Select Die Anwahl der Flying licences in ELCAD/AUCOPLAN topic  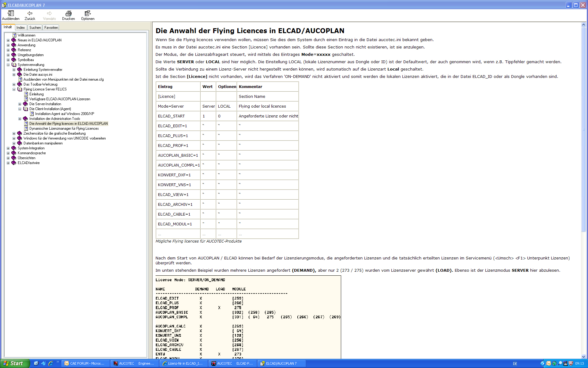69,124
